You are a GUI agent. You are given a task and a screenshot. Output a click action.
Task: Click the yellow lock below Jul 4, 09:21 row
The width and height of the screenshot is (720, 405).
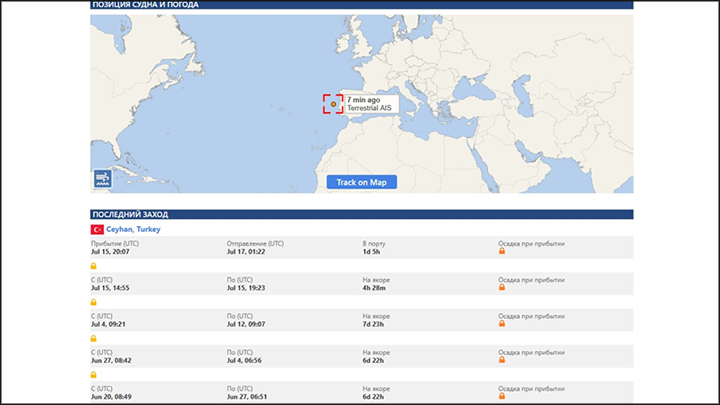pos(94,338)
